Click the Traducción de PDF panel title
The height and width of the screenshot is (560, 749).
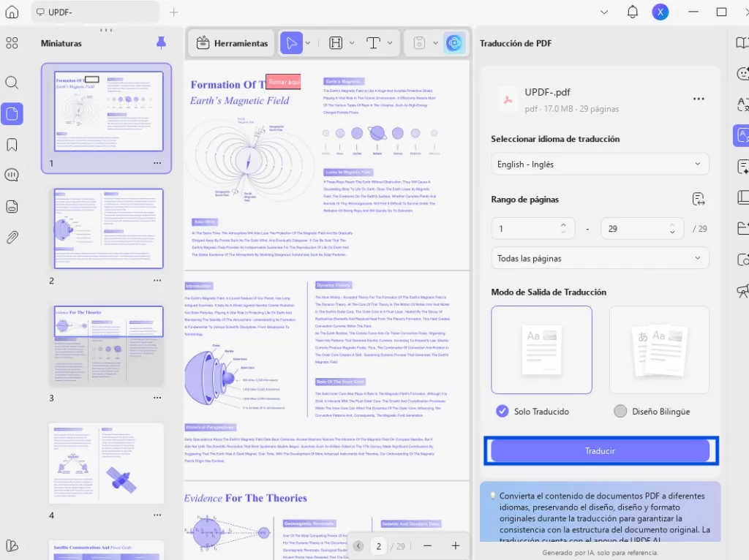[x=516, y=43]
